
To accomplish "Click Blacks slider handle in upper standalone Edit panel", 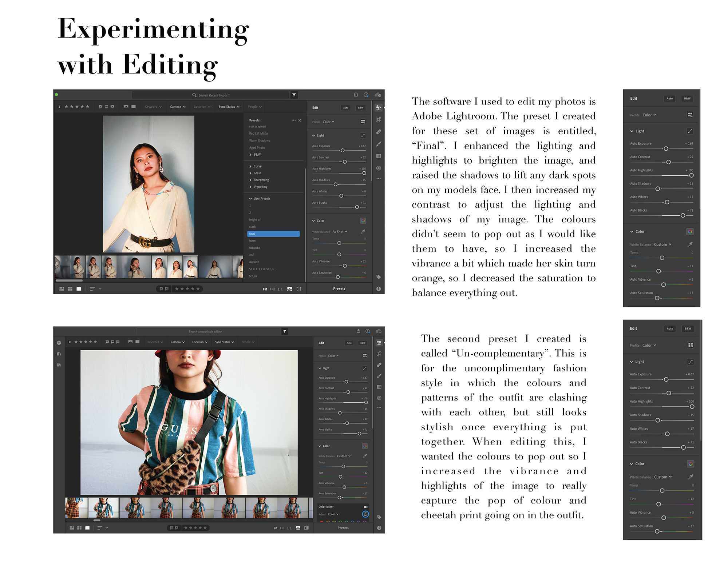I will pos(683,216).
